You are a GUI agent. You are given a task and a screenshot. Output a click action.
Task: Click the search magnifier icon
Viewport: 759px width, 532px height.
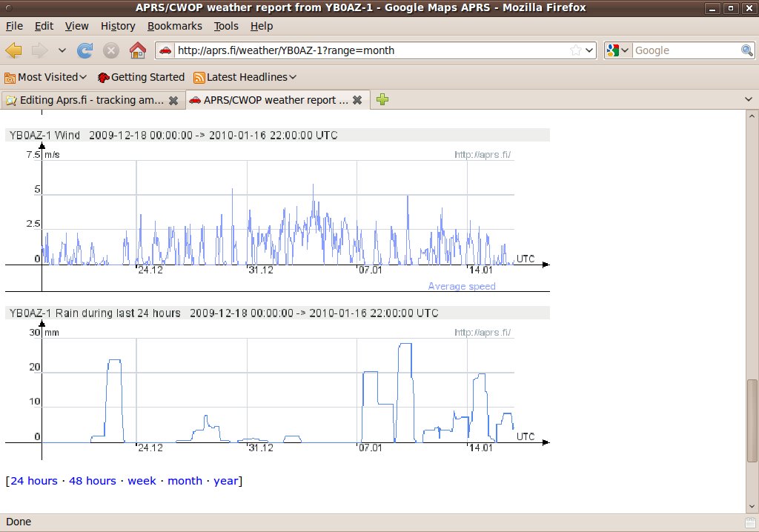coord(747,50)
